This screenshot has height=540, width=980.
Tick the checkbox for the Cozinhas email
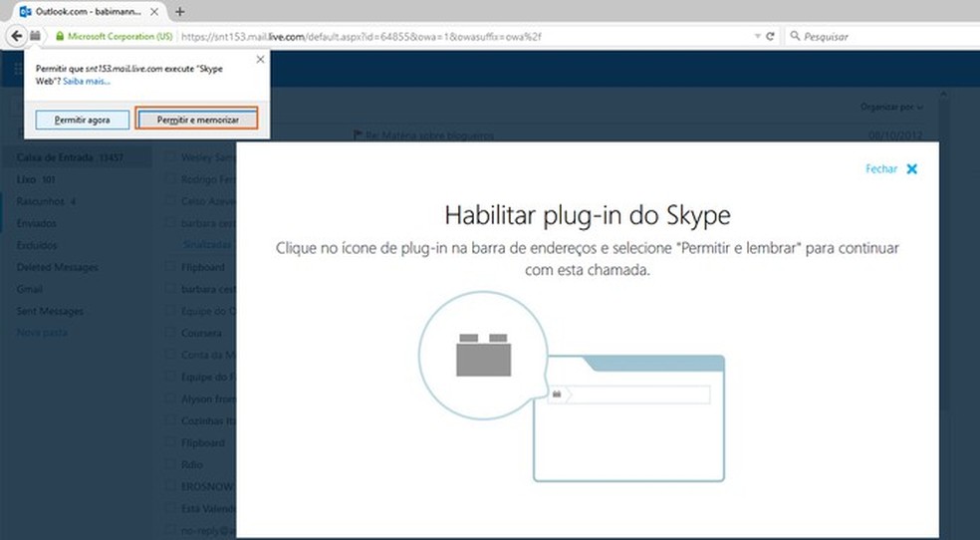point(170,420)
